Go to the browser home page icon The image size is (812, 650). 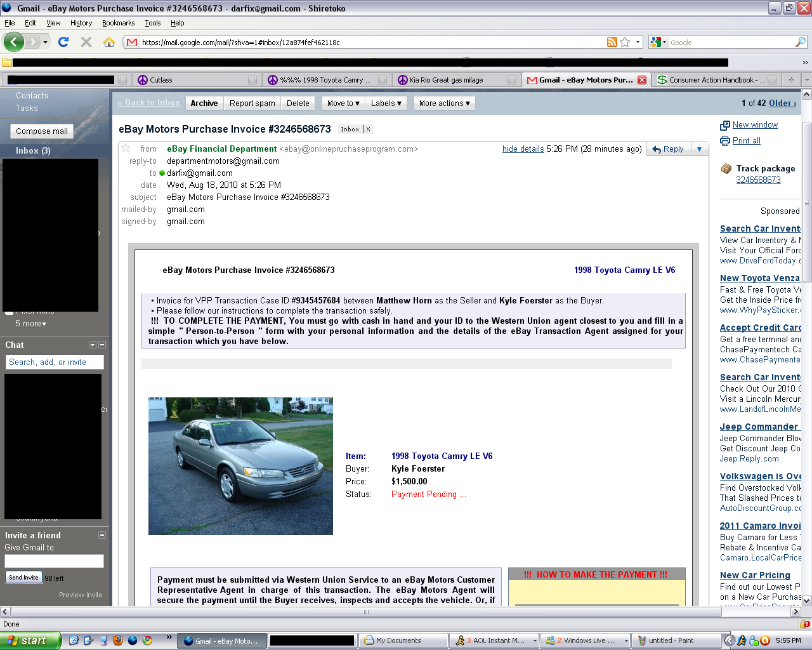tap(109, 42)
